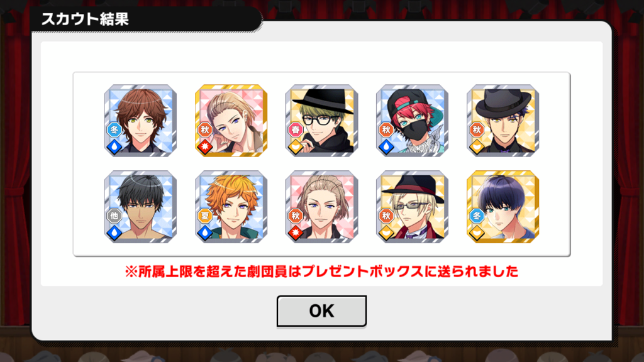The image size is (644, 362).
Task: Select the brown-haired winter troupe card
Action: tap(140, 121)
